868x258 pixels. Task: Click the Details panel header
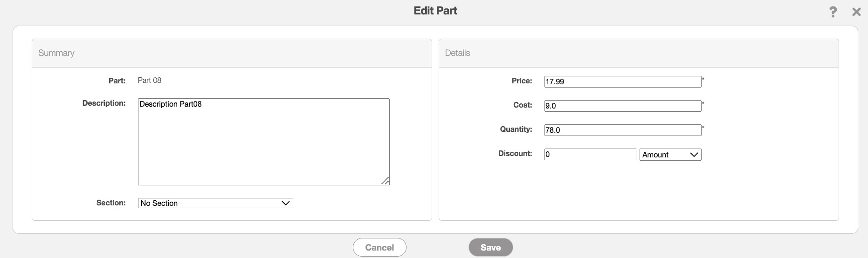457,53
